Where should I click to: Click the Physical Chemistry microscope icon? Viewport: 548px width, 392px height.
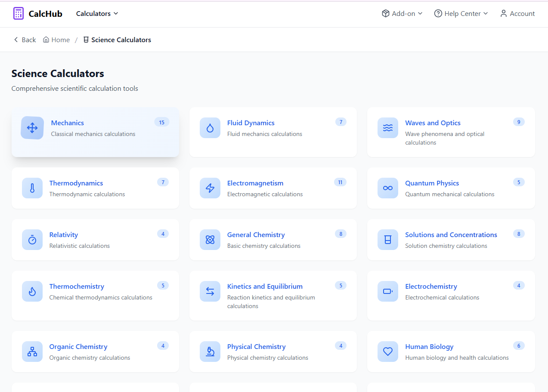coord(210,352)
